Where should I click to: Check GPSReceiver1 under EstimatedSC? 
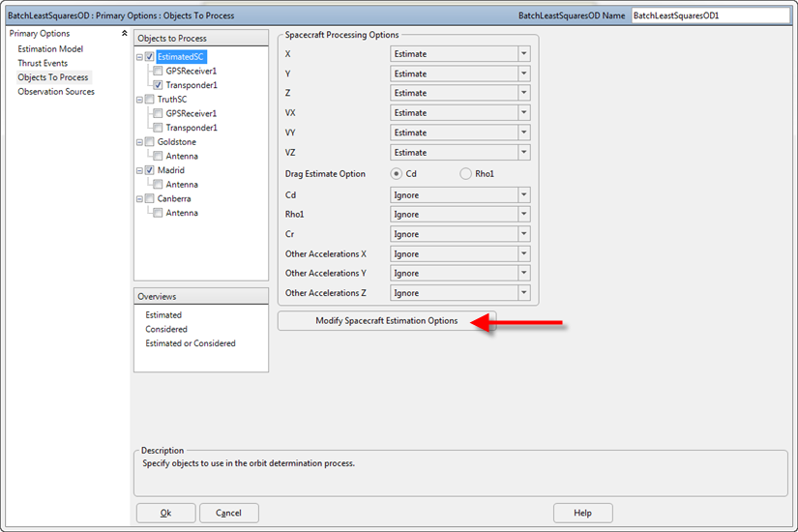click(158, 71)
